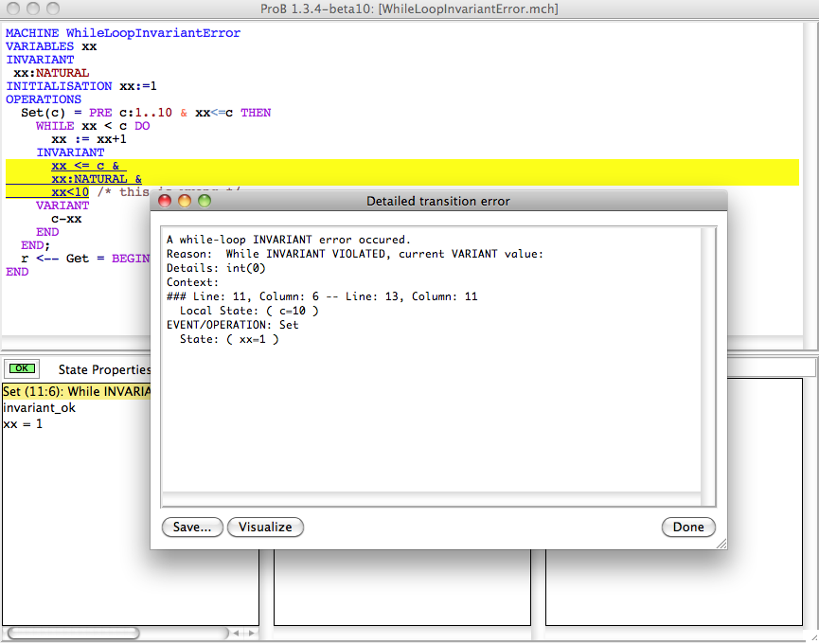The width and height of the screenshot is (819, 644).
Task: Click the underlined 'xx <= c &' code line
Action: (88, 166)
